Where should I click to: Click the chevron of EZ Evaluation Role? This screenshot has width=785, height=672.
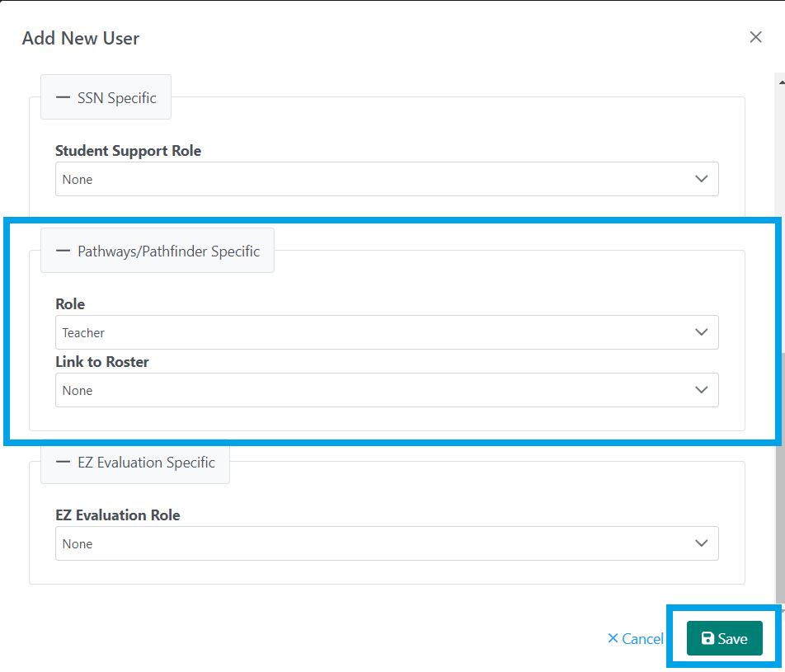(x=702, y=543)
